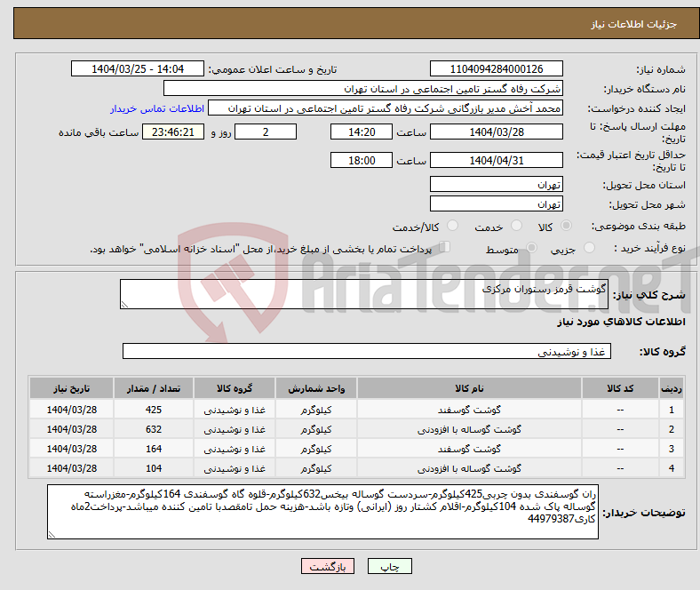Image resolution: width=700 pixels, height=590 pixels.
Task: Select the متوسط purchase type radio
Action: 531,247
